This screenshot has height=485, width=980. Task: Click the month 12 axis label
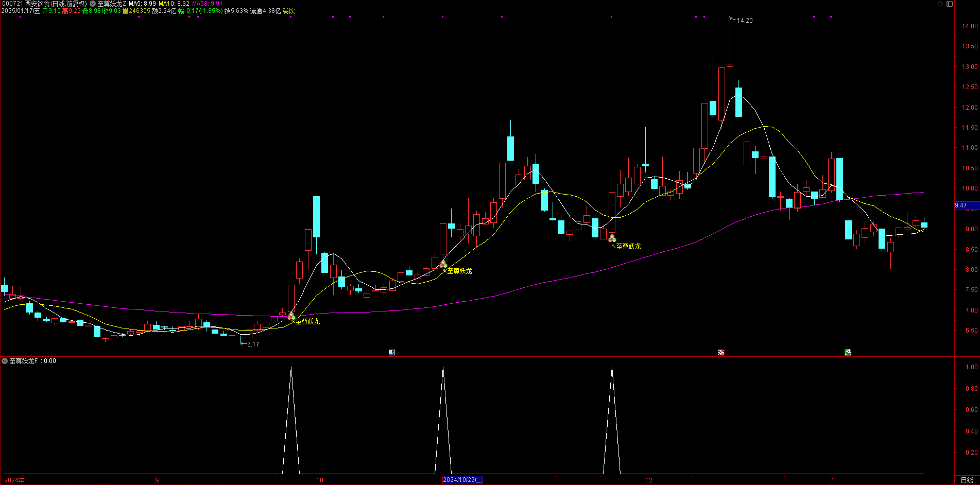click(649, 480)
